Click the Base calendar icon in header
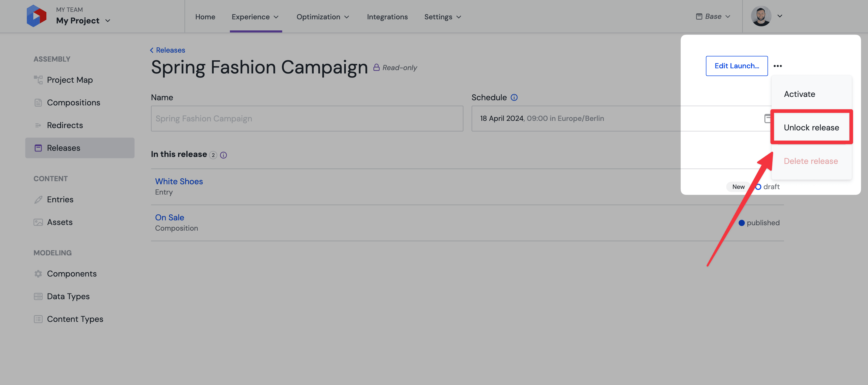This screenshot has height=385, width=868. (699, 16)
